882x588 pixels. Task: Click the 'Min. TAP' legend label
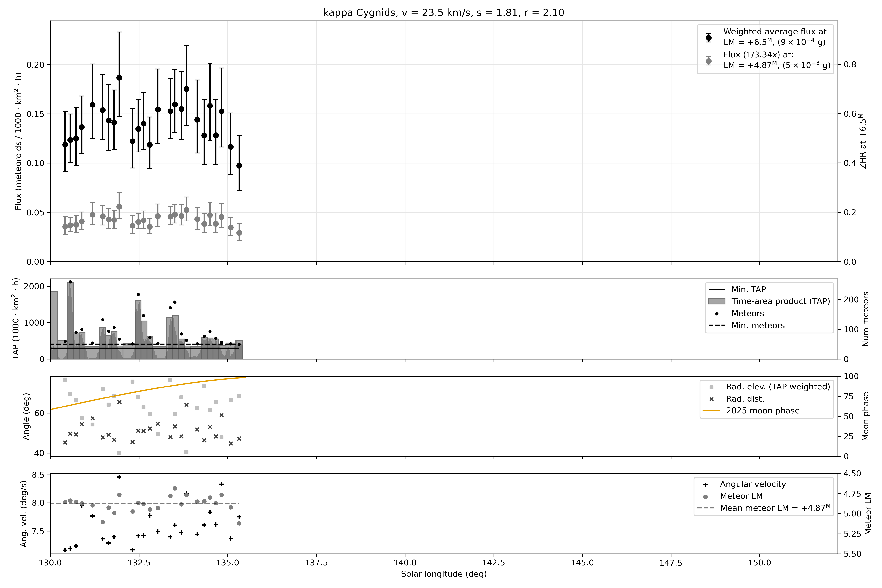(x=749, y=289)
